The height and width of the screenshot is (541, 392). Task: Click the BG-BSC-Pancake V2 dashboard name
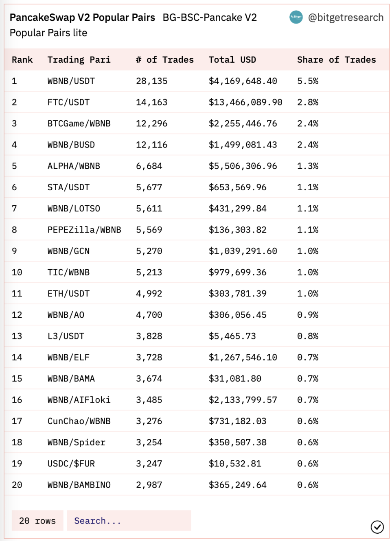coord(210,18)
